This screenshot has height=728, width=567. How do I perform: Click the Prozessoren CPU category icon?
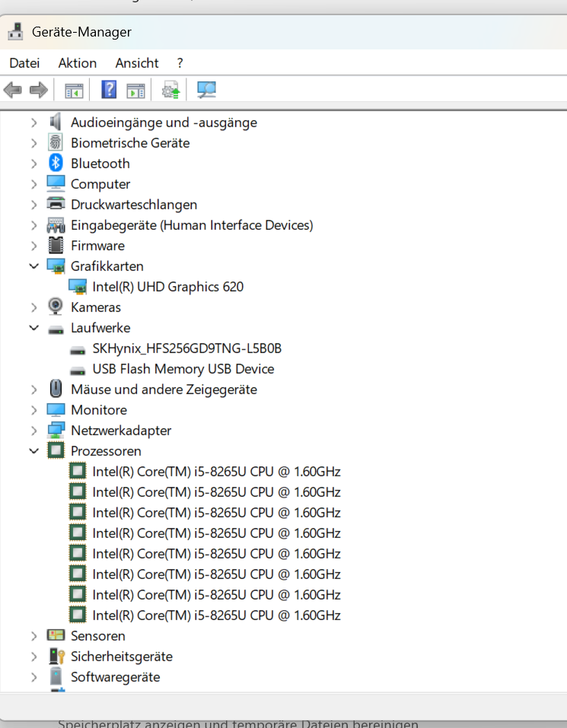click(x=56, y=450)
